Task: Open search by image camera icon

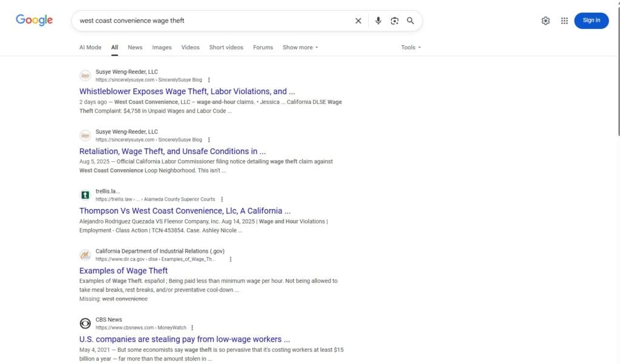Action: pos(395,21)
